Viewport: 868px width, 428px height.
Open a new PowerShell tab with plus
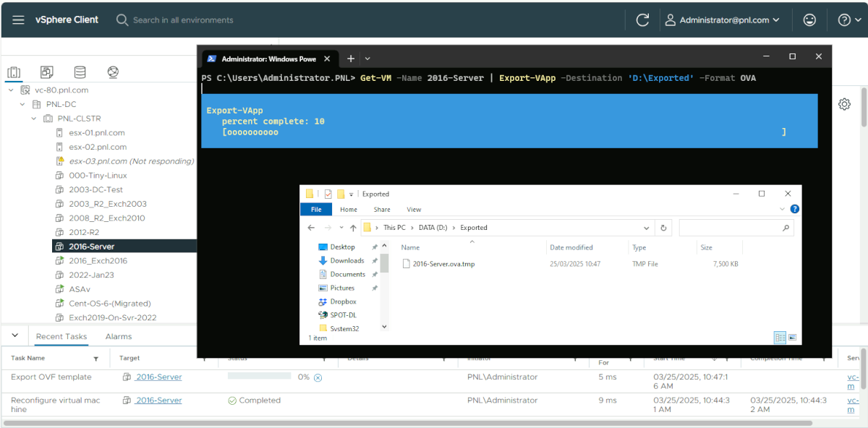(351, 59)
